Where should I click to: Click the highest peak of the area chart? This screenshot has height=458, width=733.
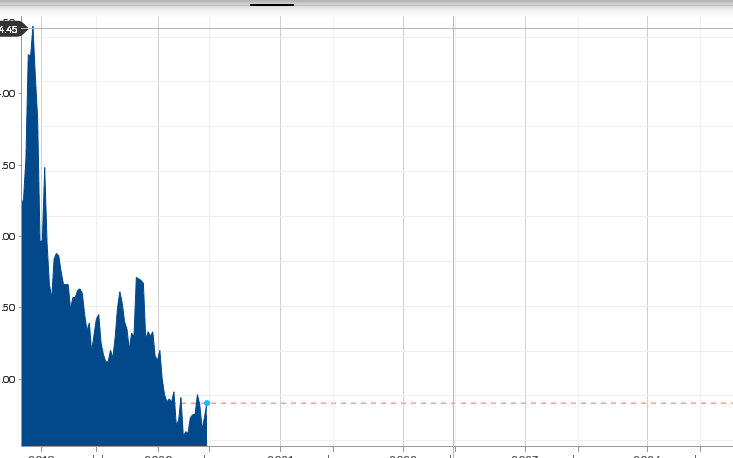tap(33, 28)
